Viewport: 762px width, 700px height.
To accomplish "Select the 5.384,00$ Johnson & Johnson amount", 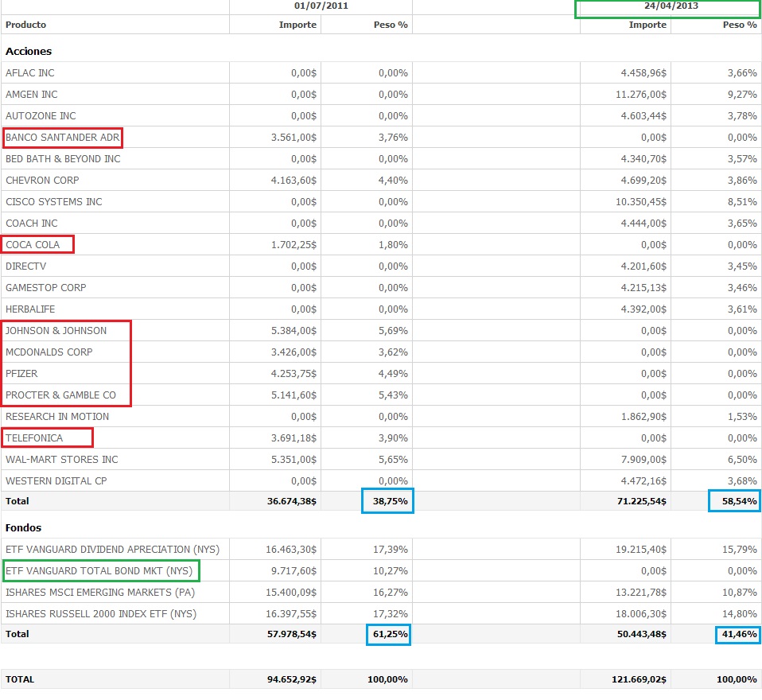I will pyautogui.click(x=294, y=331).
